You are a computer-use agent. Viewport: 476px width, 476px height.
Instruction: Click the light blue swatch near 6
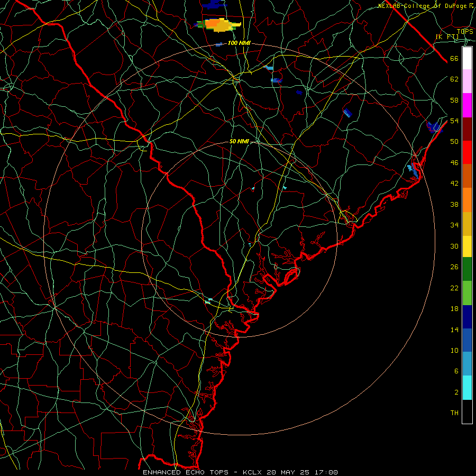[x=467, y=364]
